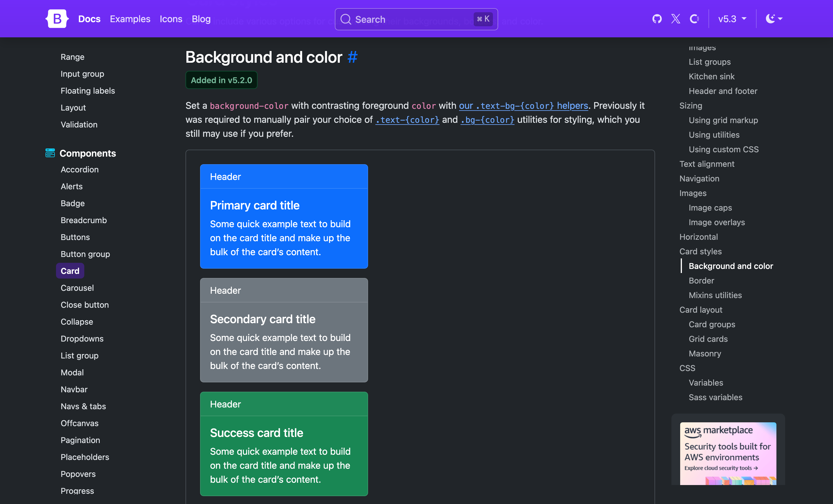Select Carousel in the sidebar

[x=77, y=288]
